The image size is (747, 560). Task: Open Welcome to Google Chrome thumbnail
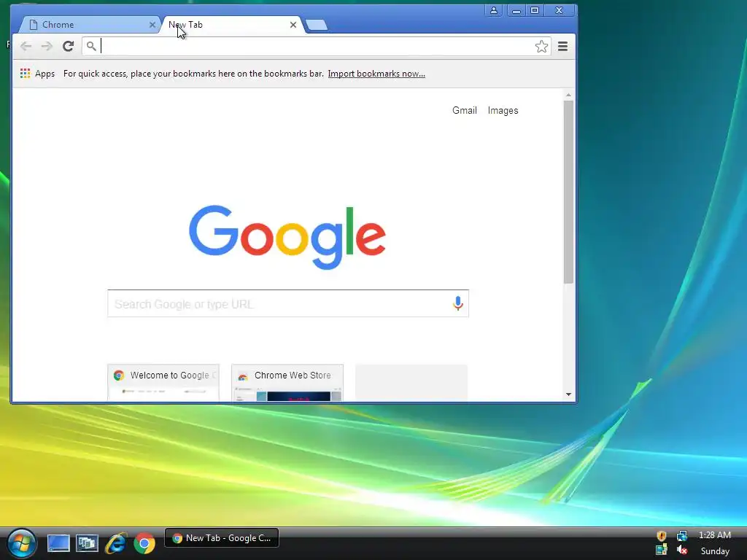pyautogui.click(x=163, y=383)
